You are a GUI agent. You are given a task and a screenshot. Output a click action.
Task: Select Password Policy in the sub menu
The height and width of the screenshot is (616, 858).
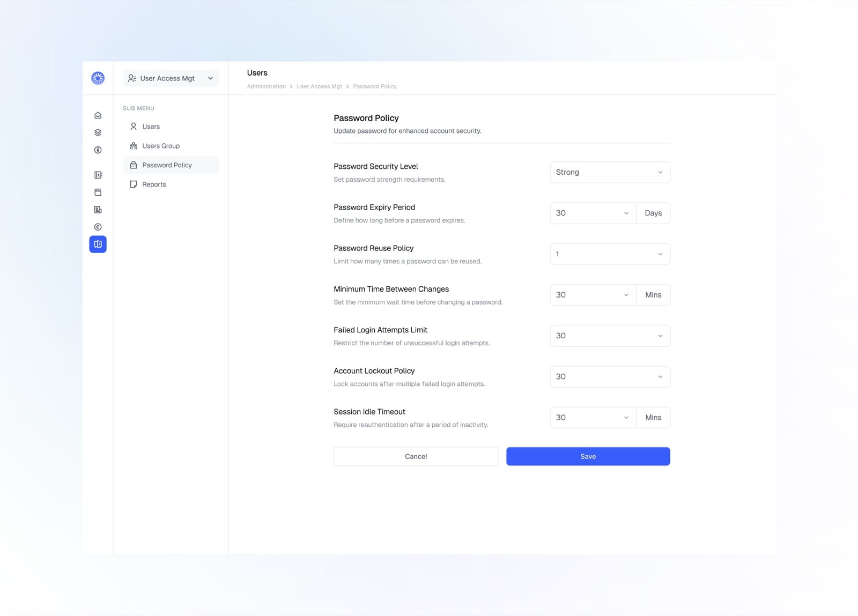171,165
